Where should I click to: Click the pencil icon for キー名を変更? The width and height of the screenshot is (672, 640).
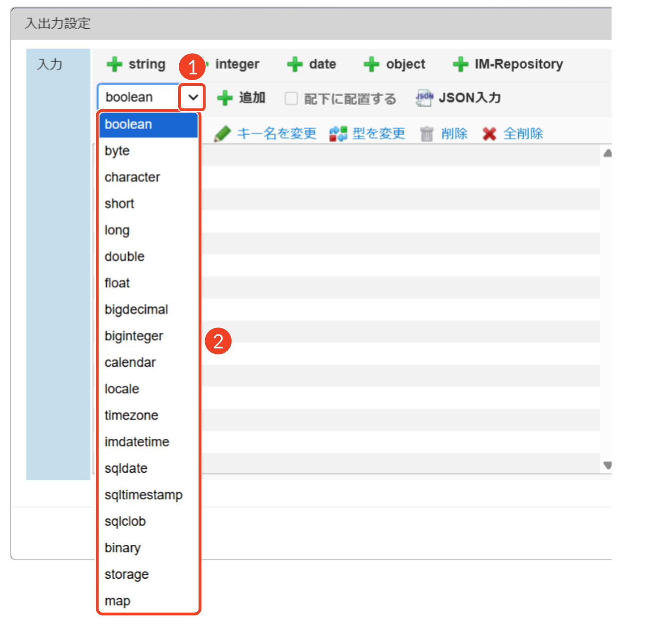(223, 134)
